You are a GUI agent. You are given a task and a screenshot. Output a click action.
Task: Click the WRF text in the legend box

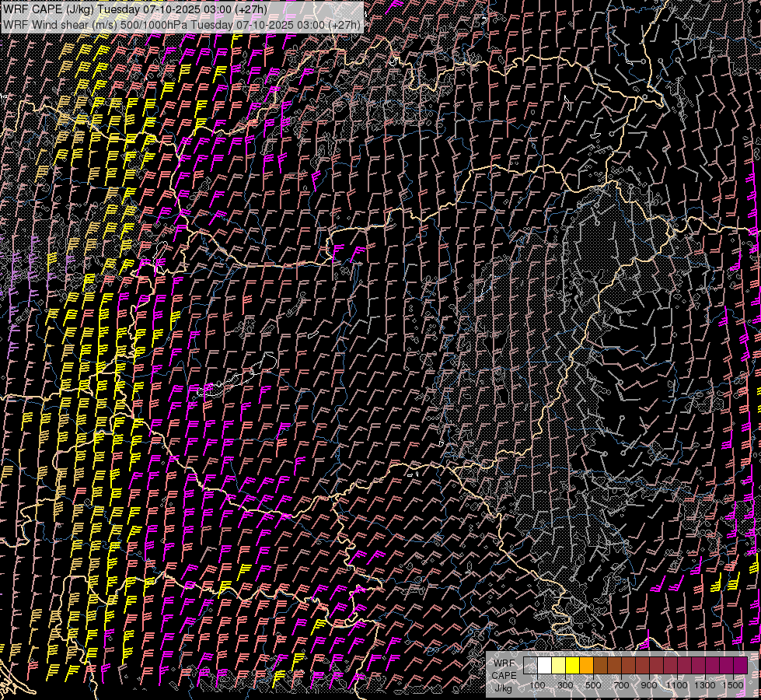504,663
